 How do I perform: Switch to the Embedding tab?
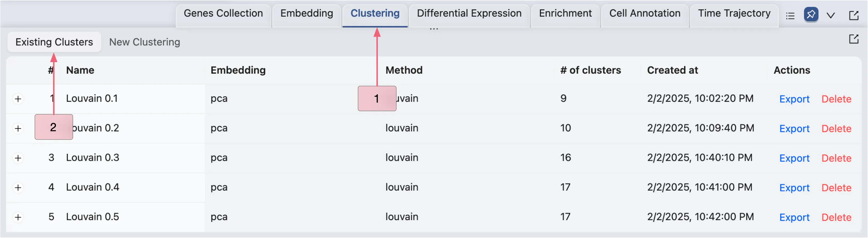click(x=306, y=14)
